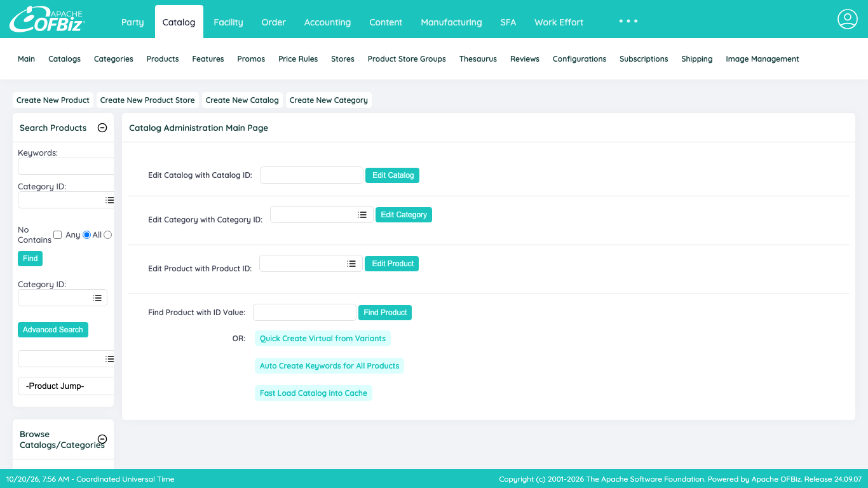
Task: Show more applications via three-dots icon
Action: tap(628, 21)
